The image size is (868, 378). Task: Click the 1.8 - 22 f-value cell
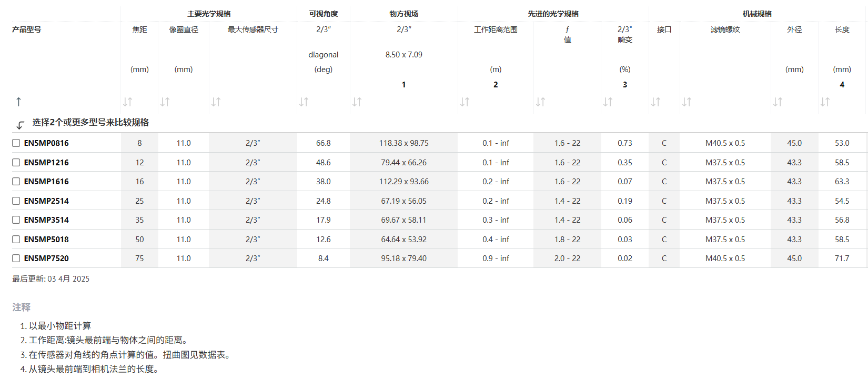pyautogui.click(x=567, y=240)
